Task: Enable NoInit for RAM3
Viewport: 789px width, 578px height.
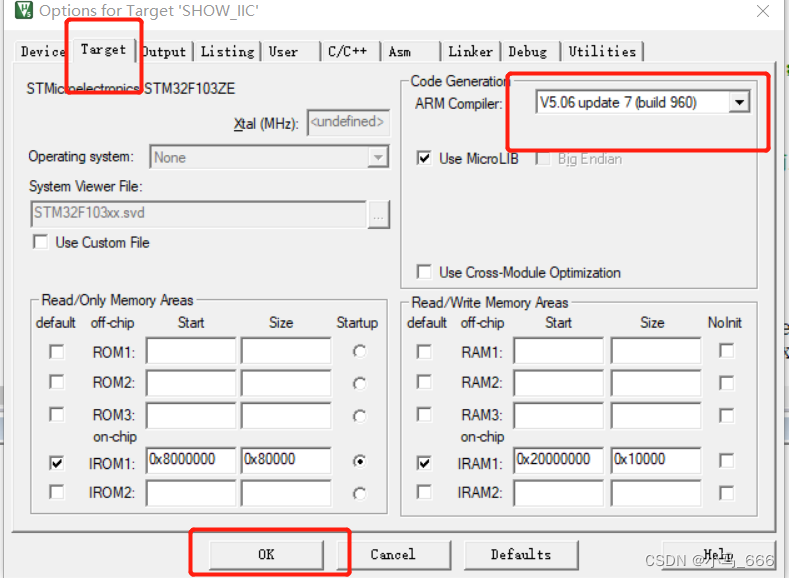Action: tap(726, 416)
